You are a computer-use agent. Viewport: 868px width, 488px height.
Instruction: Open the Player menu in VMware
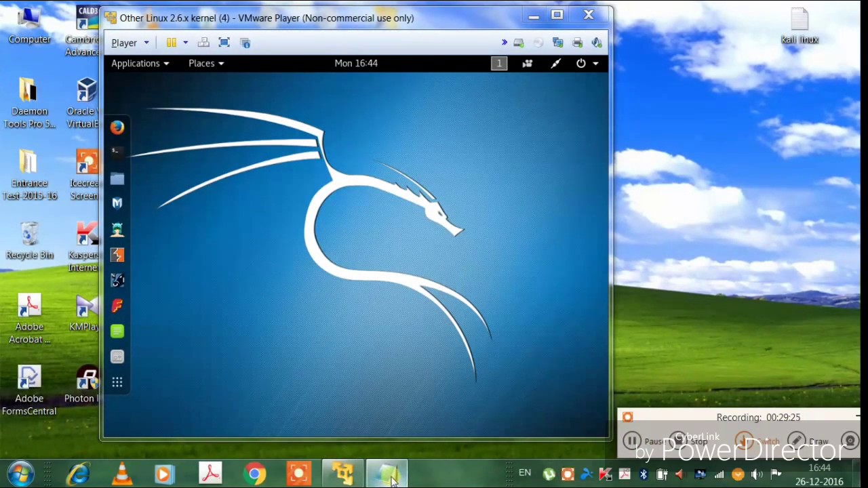[x=130, y=43]
